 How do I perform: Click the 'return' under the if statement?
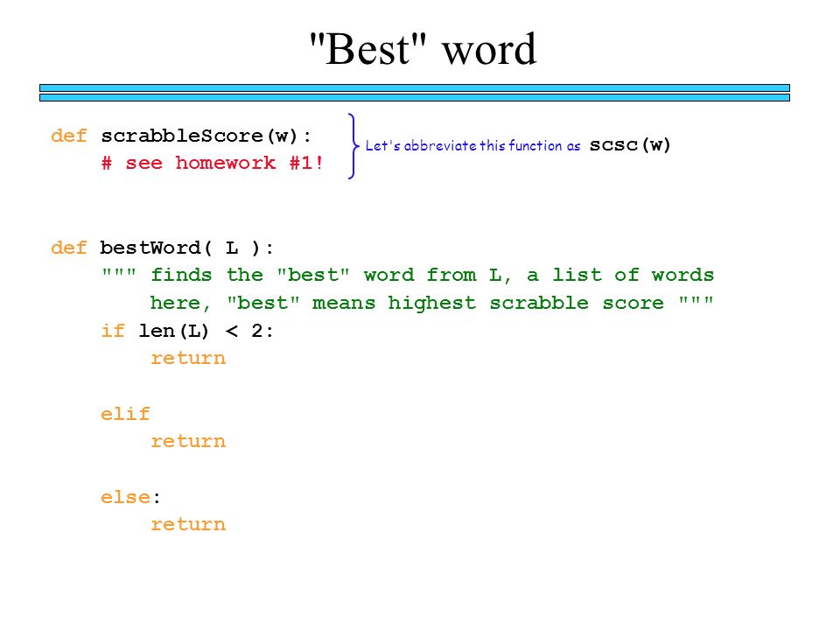pos(188,358)
